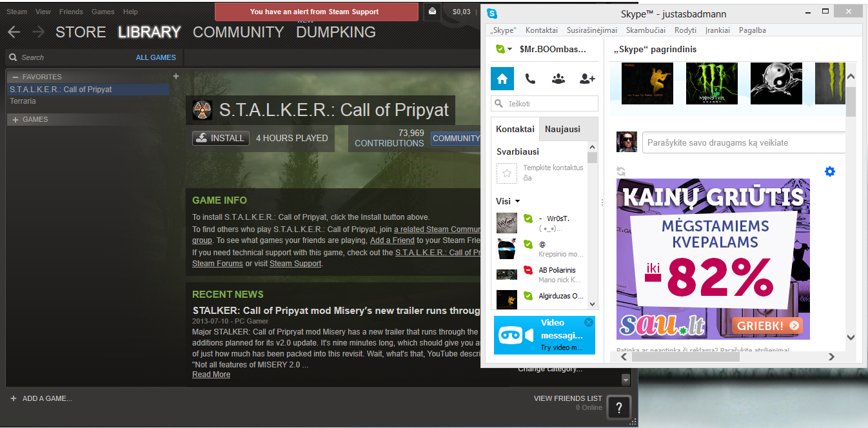The height and width of the screenshot is (428, 868).
Task: Click the plus icon beside Favorites header
Action: [175, 76]
